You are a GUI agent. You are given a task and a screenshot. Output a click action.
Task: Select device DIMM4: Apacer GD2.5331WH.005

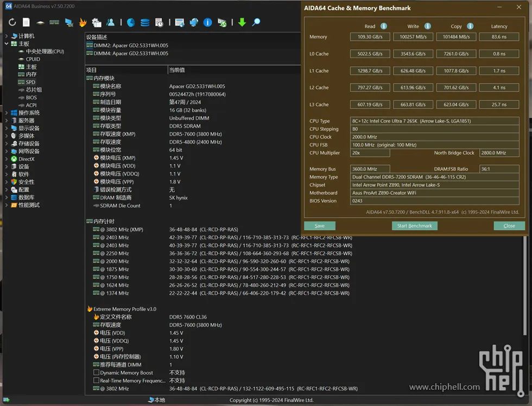[131, 53]
